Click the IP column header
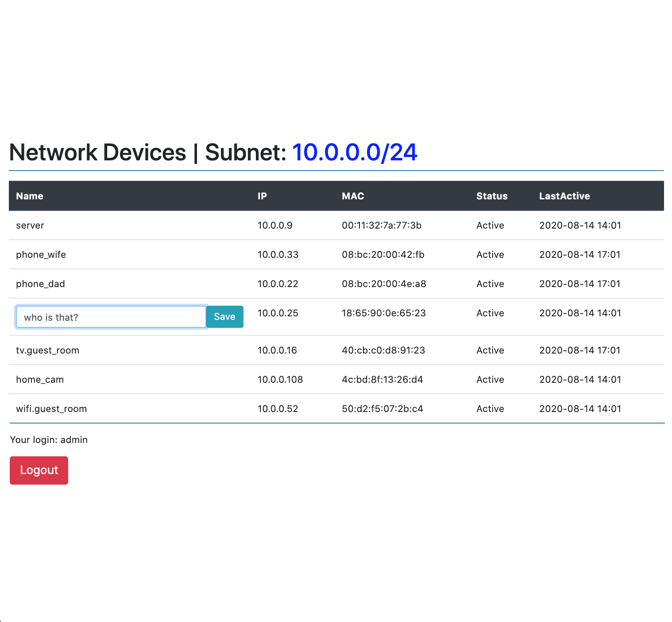 [262, 196]
